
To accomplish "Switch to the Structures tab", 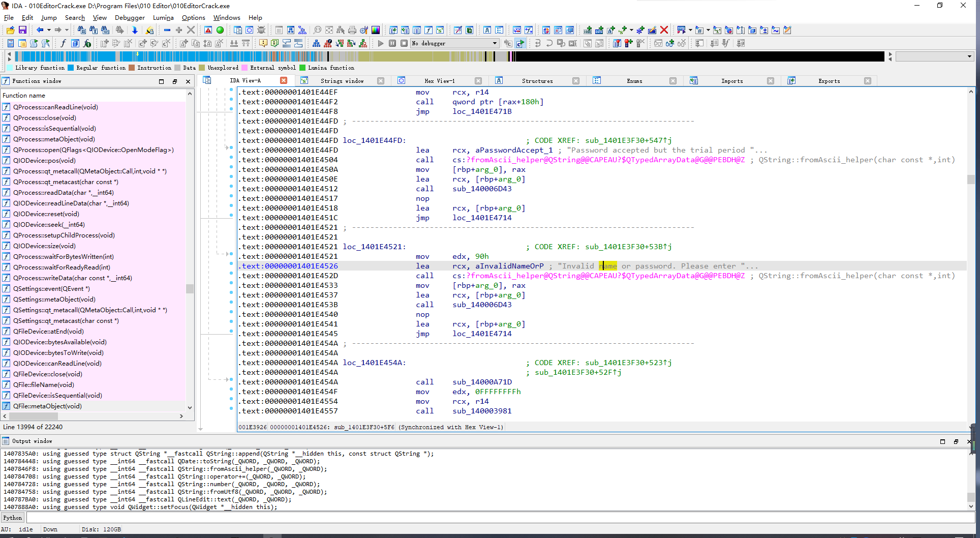I will point(537,81).
